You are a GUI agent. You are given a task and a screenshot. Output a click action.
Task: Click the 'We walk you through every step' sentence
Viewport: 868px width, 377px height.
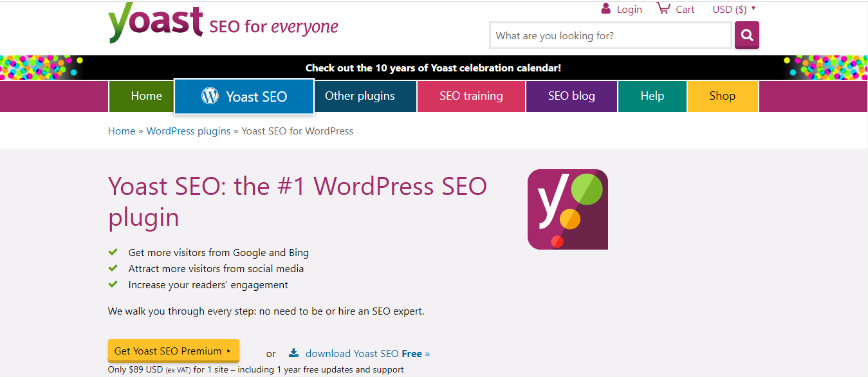coord(266,311)
